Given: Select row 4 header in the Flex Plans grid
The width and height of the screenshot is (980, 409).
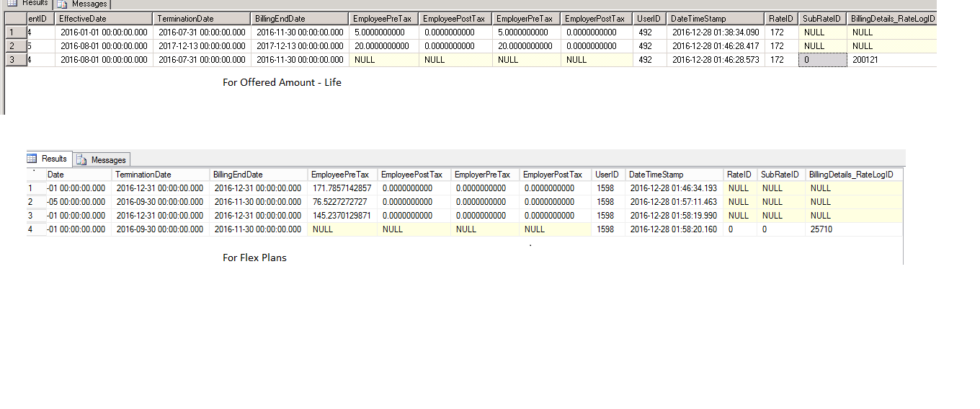Looking at the screenshot, I should point(32,229).
